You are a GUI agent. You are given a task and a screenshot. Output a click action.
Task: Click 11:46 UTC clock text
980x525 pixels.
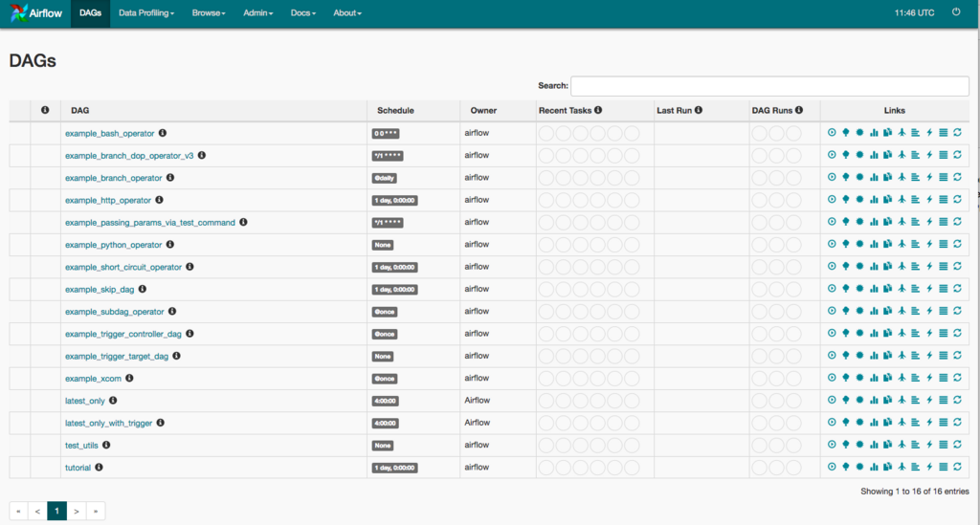914,12
